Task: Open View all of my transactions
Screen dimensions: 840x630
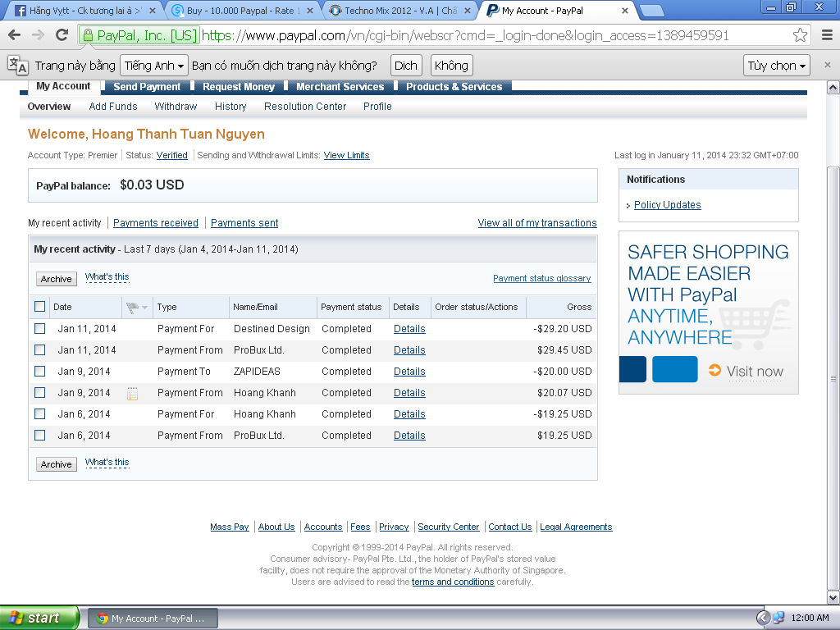Action: click(537, 223)
